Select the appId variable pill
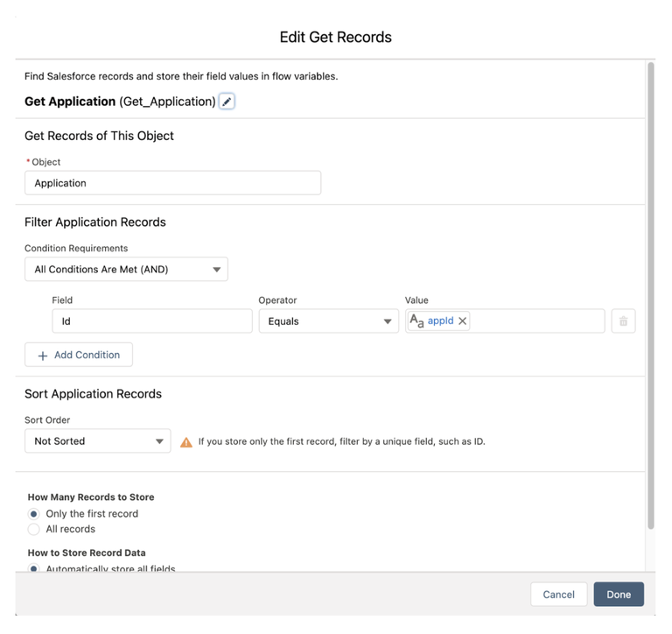This screenshot has height=634, width=672. [x=440, y=321]
